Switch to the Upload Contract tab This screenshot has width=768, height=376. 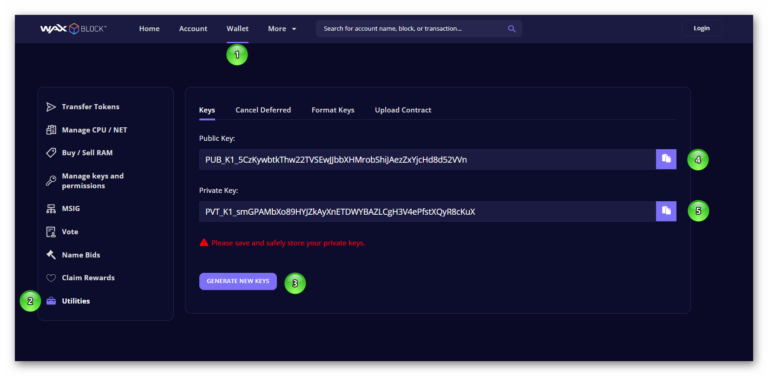[403, 110]
